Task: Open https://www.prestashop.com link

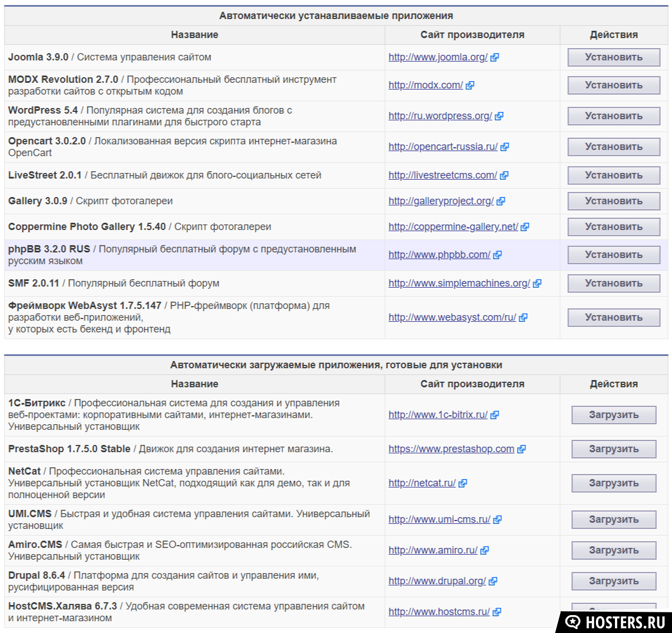Action: point(452,449)
